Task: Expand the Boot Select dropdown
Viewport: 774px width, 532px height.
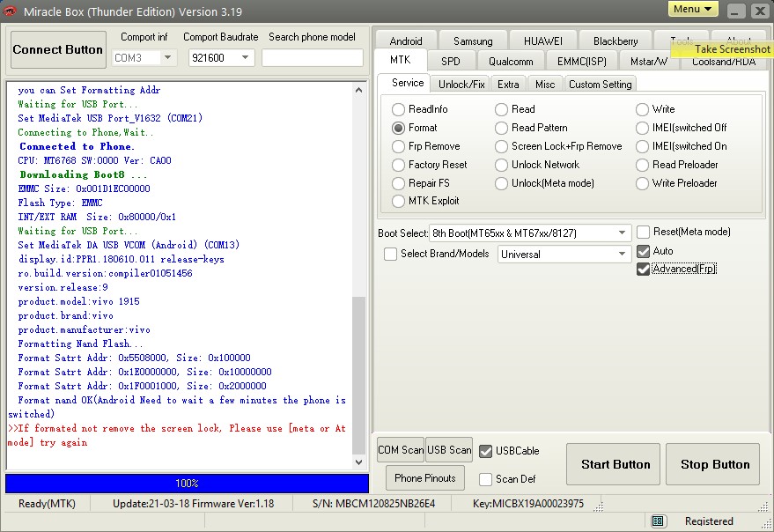Action: point(622,233)
